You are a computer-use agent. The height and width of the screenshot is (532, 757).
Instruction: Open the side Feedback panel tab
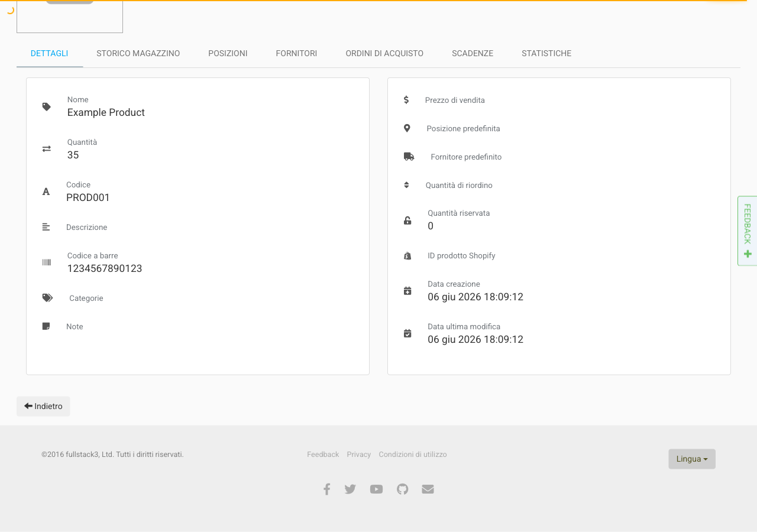tap(748, 231)
